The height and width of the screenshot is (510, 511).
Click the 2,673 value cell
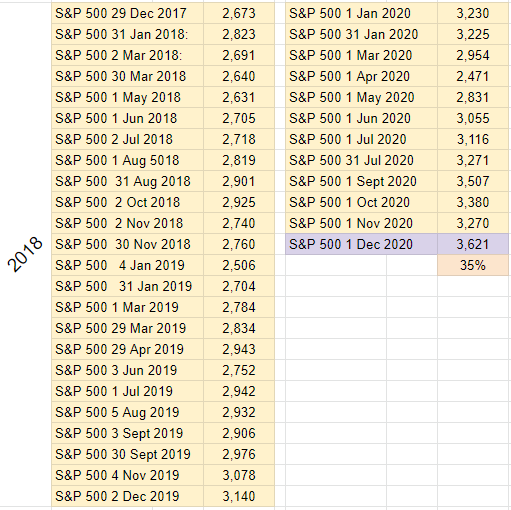(239, 13)
